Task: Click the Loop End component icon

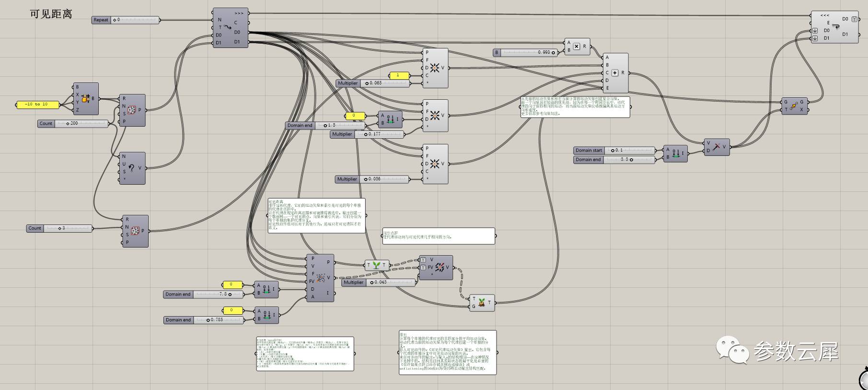Action: pos(835,26)
